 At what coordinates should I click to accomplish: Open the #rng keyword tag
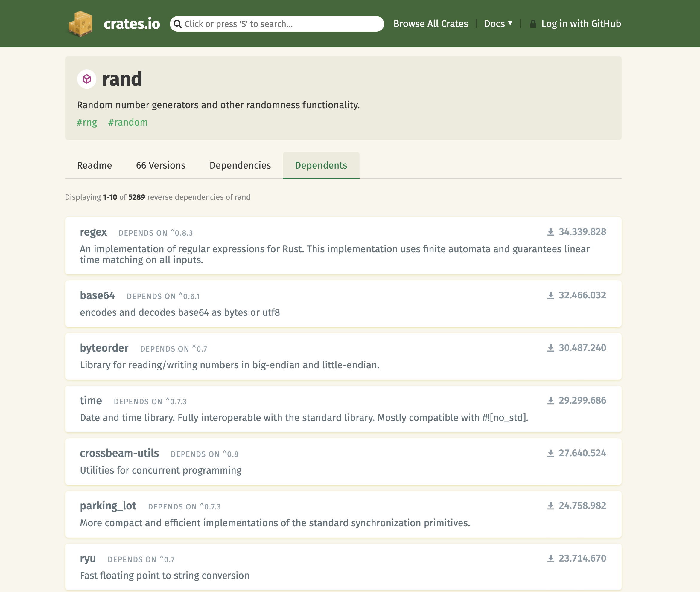point(87,123)
